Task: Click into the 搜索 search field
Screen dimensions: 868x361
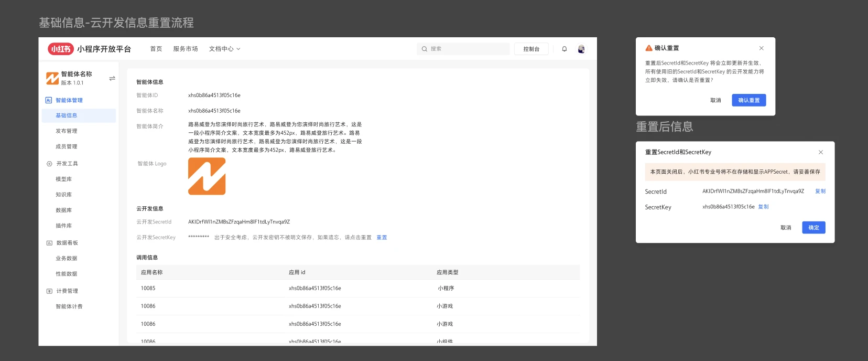Action: (466, 49)
